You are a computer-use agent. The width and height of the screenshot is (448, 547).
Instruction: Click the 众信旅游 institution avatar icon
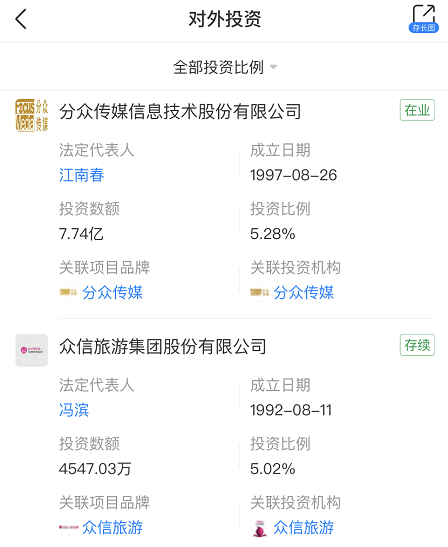pos(259,528)
